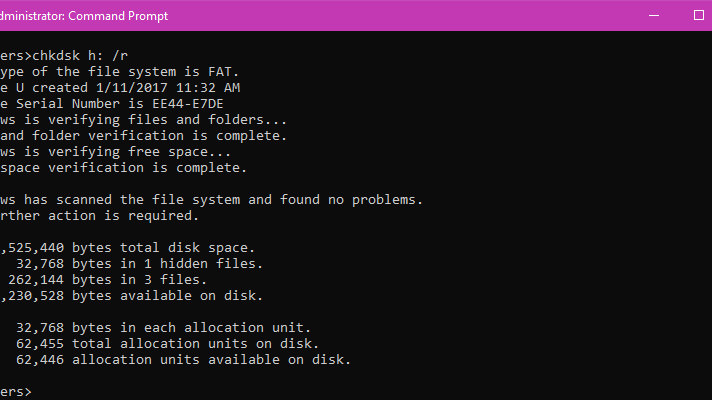Click the created 1/11/2017 11:32 AM line
The image size is (712, 400).
pyautogui.click(x=120, y=88)
